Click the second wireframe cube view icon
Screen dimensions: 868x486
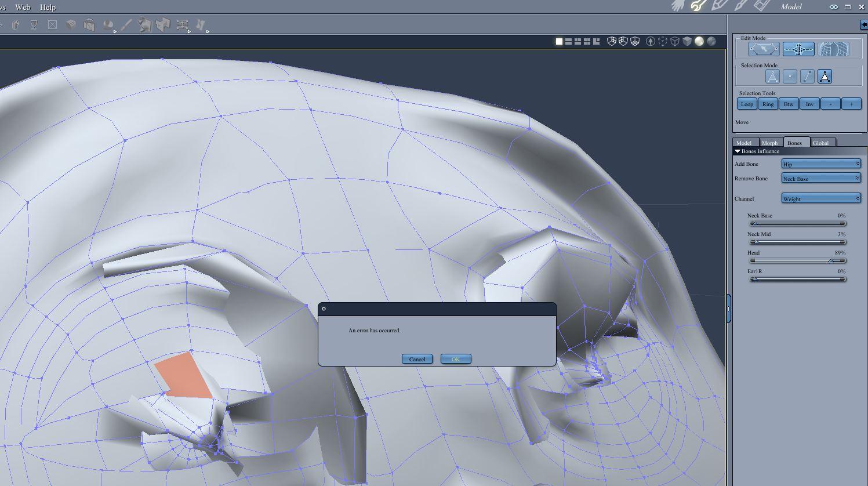click(x=623, y=41)
